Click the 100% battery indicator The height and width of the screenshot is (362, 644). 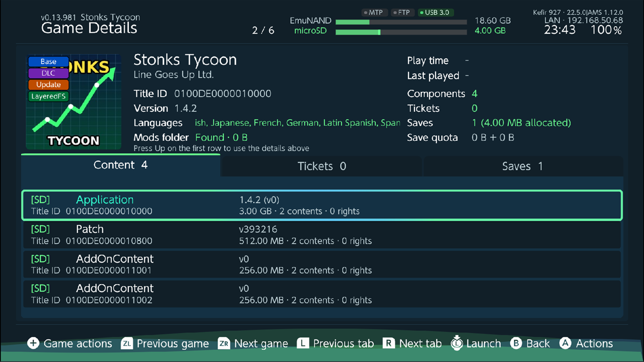tap(606, 30)
